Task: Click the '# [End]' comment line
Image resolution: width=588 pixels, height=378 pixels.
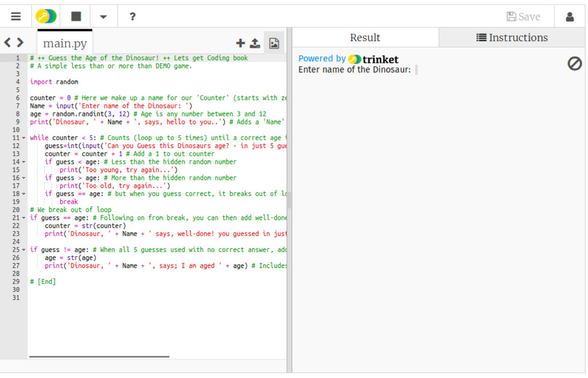Action: pos(43,282)
